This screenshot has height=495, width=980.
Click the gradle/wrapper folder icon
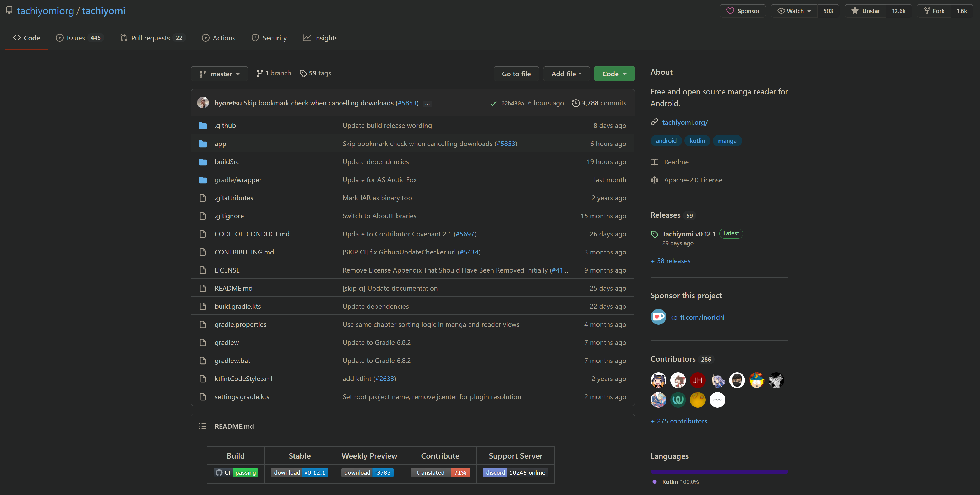coord(203,180)
